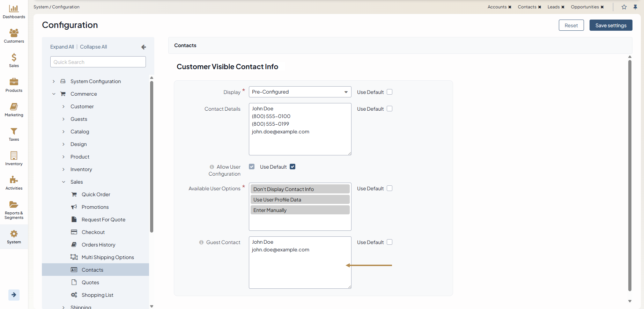Uncheck Use Default for Allow User Configuration
644x309 pixels.
point(293,167)
